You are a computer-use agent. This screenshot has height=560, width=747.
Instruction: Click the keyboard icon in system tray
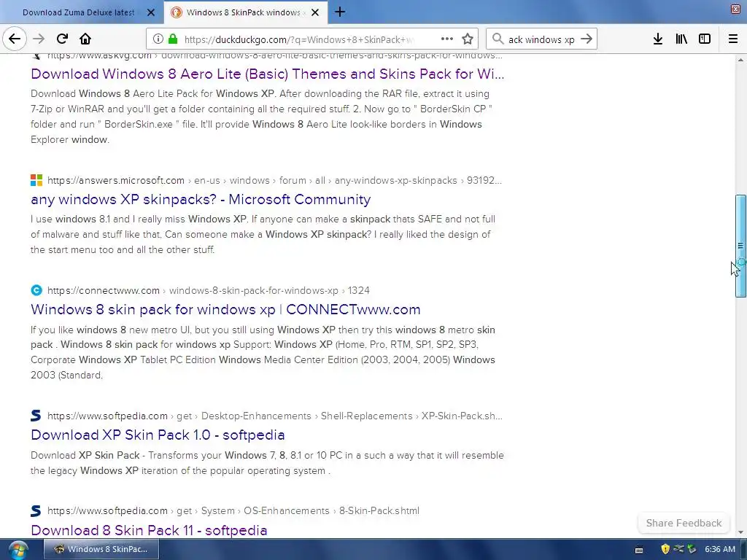[x=639, y=550]
